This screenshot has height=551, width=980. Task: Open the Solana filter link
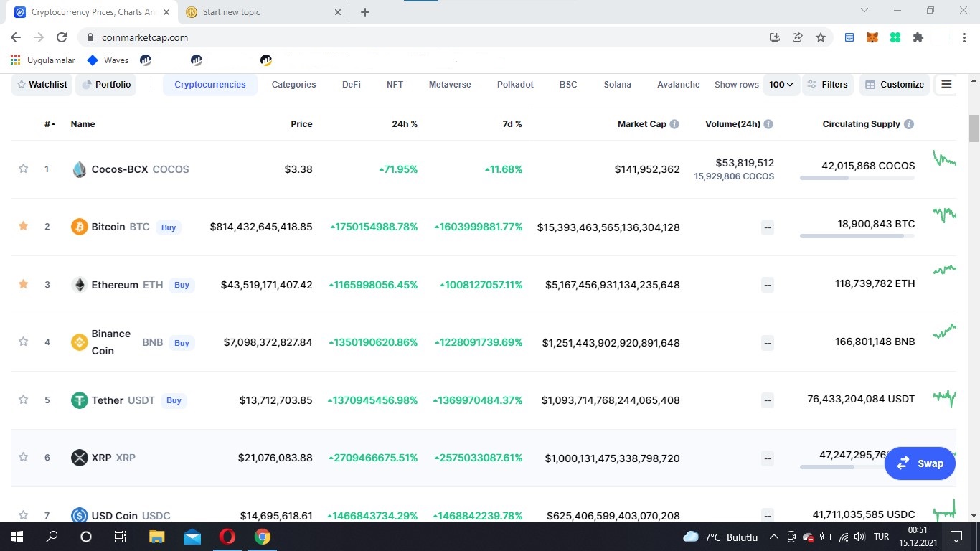click(618, 85)
